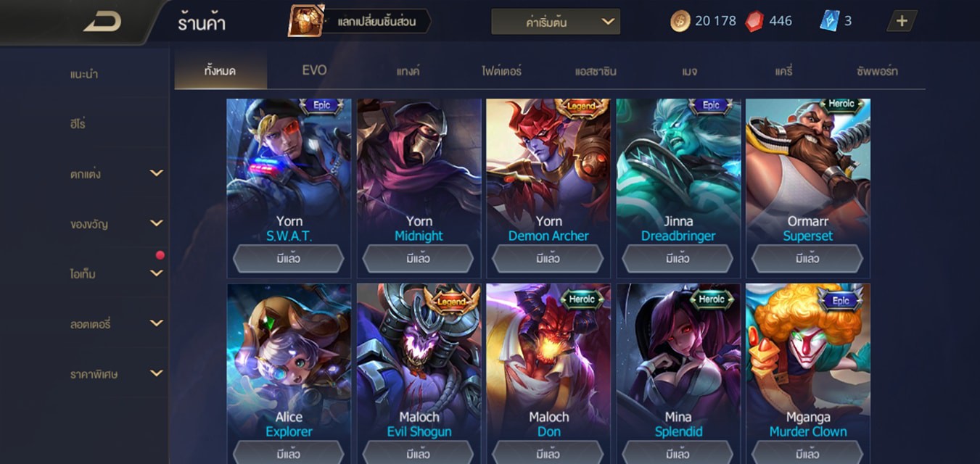Tap the blue voucher ticket icon
980x464 pixels.
click(x=829, y=21)
